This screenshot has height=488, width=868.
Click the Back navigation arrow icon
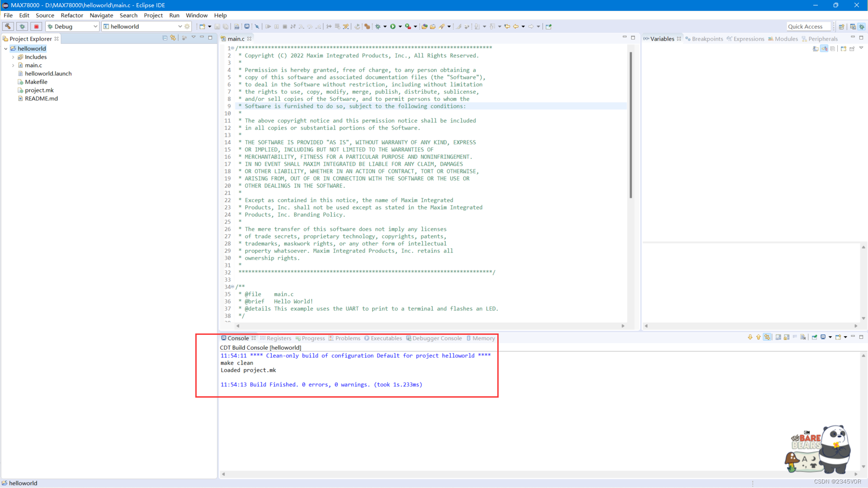click(515, 26)
